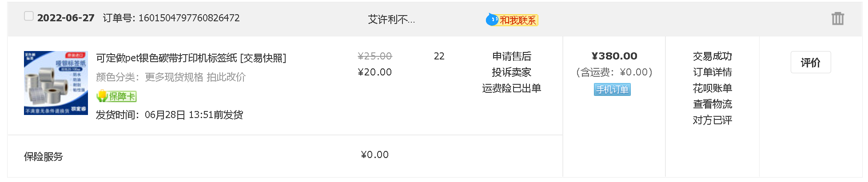Open 订单详情 order details

point(712,72)
